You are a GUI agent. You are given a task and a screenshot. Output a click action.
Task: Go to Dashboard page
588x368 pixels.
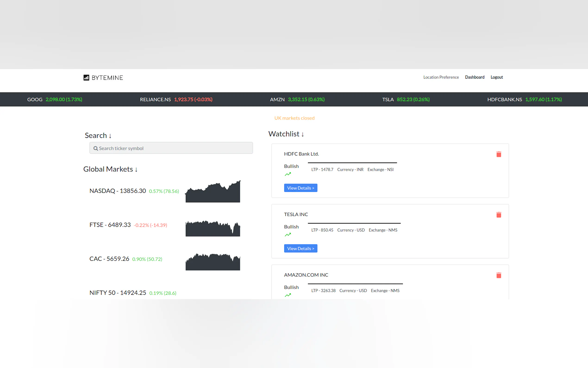pos(475,77)
